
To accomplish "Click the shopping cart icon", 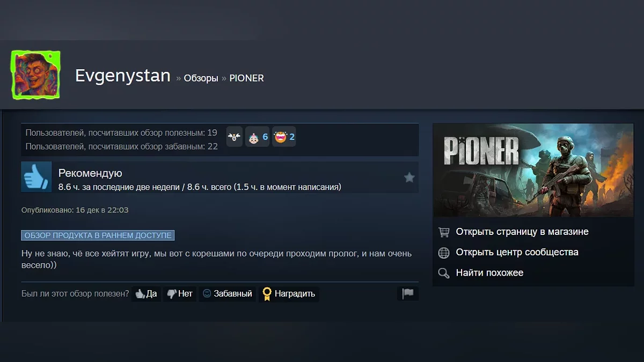I will [444, 232].
